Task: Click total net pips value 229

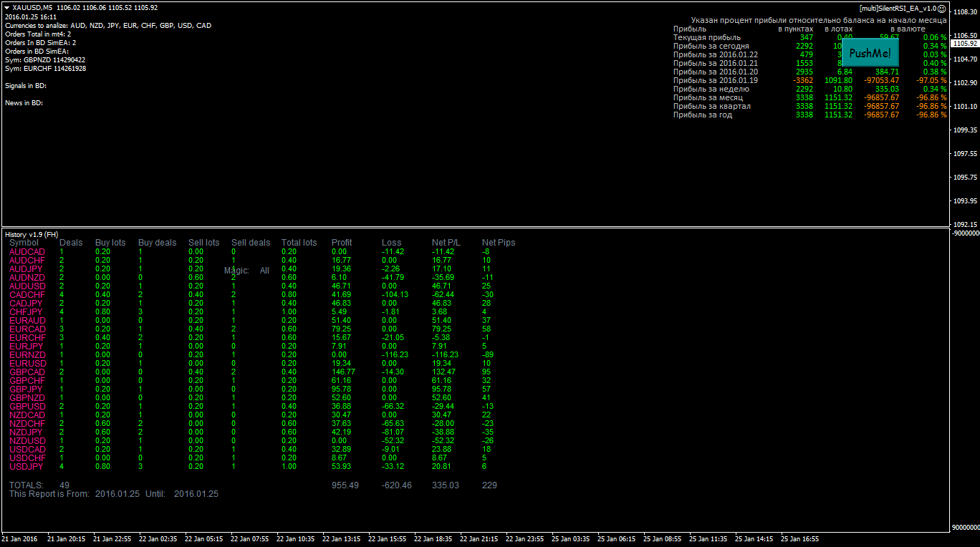Action: point(489,485)
